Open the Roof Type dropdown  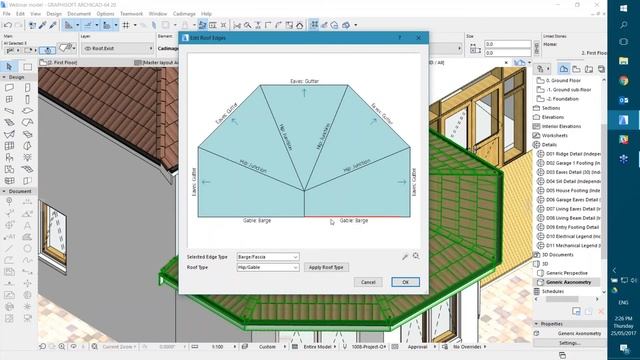coord(268,267)
